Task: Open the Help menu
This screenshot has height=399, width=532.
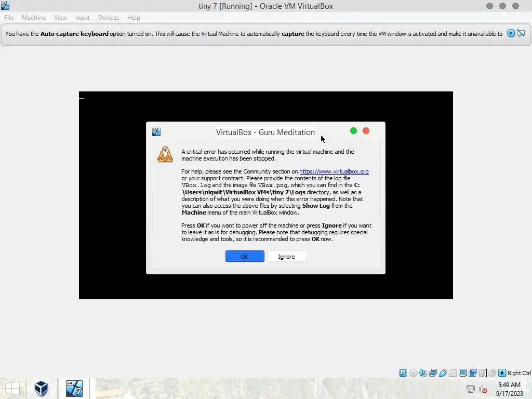Action: coord(134,18)
